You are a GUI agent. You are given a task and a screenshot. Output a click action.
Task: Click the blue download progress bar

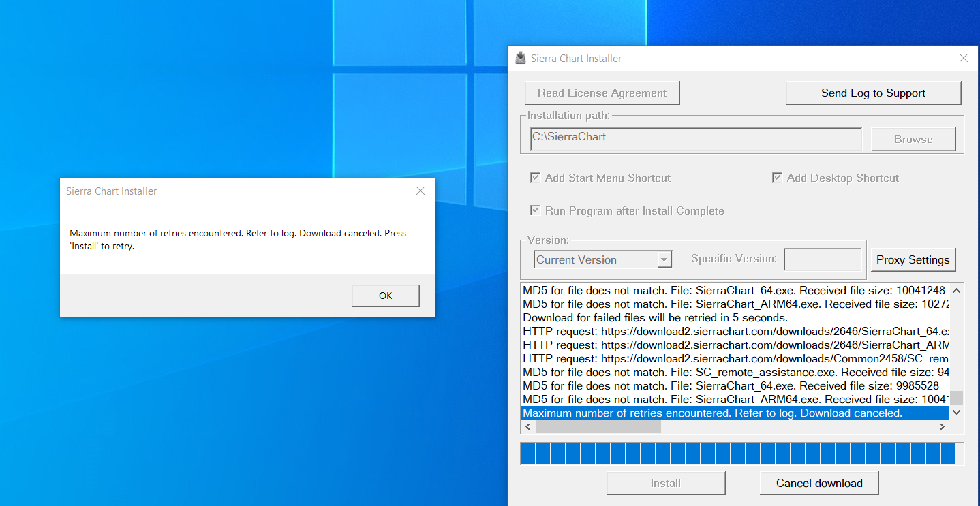coord(742,454)
